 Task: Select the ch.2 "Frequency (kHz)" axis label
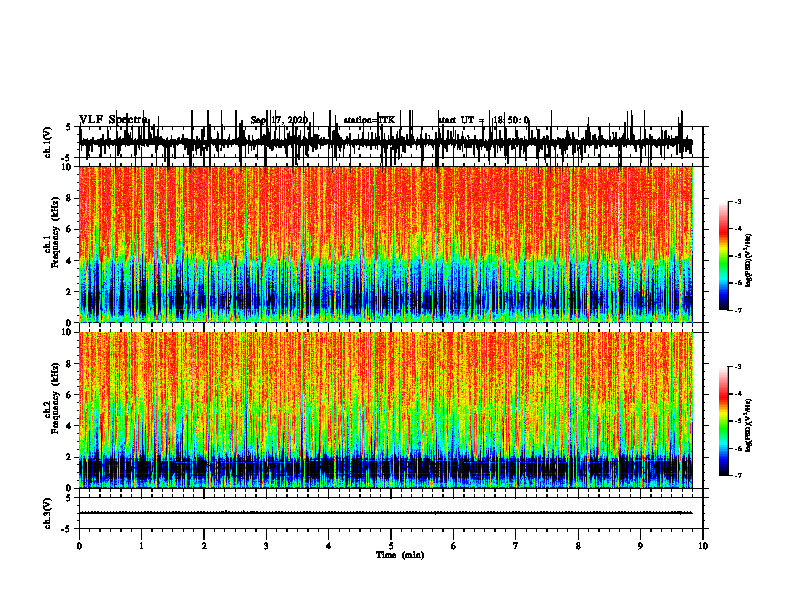tap(55, 398)
